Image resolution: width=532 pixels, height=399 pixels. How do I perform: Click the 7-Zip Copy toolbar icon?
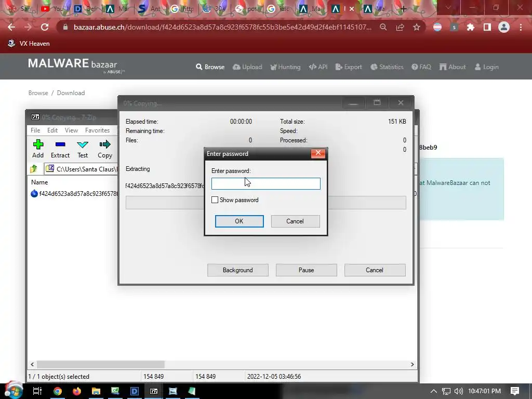105,149
